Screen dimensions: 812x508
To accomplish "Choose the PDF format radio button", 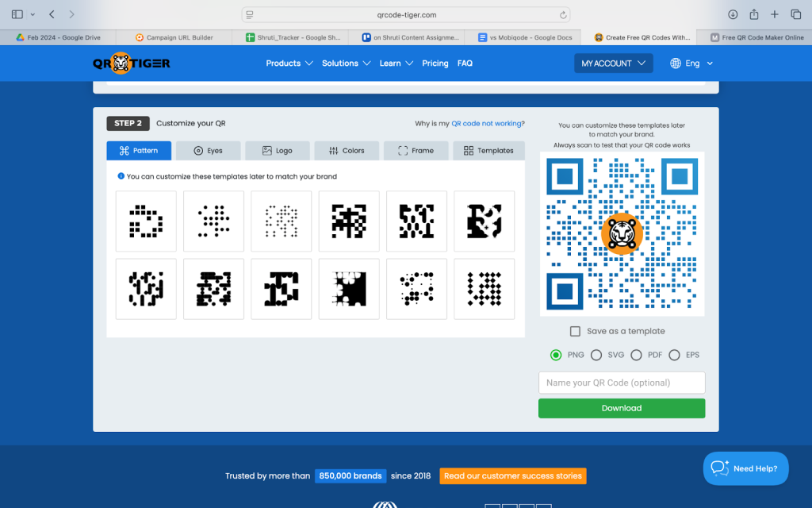I will pyautogui.click(x=636, y=355).
